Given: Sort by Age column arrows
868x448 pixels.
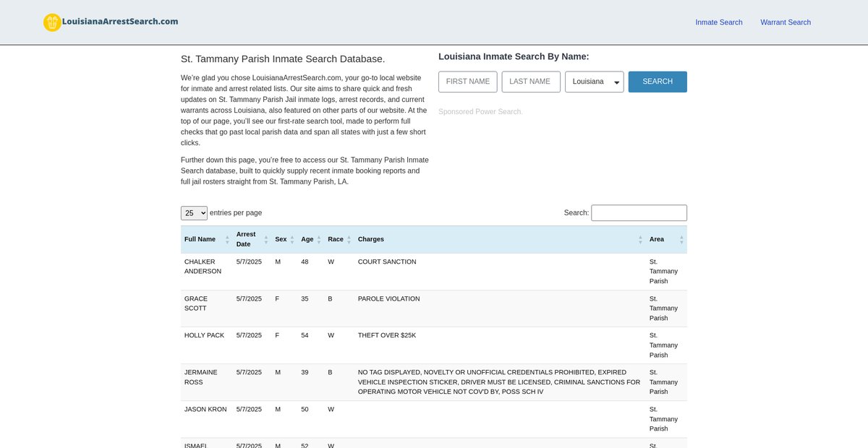Looking at the screenshot, I should pos(318,239).
